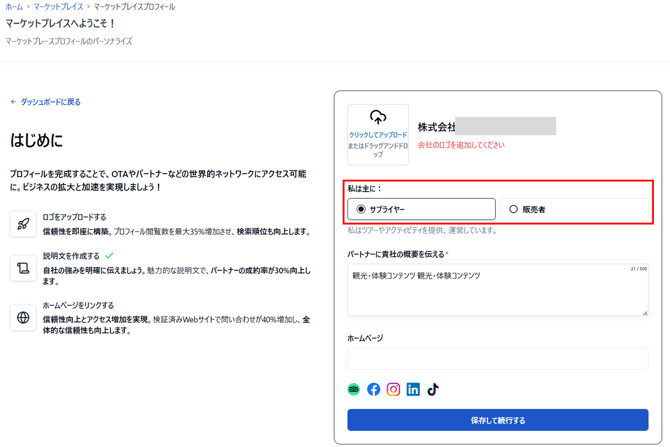Click the LinkedIn icon
This screenshot has height=447, width=670.
[413, 389]
